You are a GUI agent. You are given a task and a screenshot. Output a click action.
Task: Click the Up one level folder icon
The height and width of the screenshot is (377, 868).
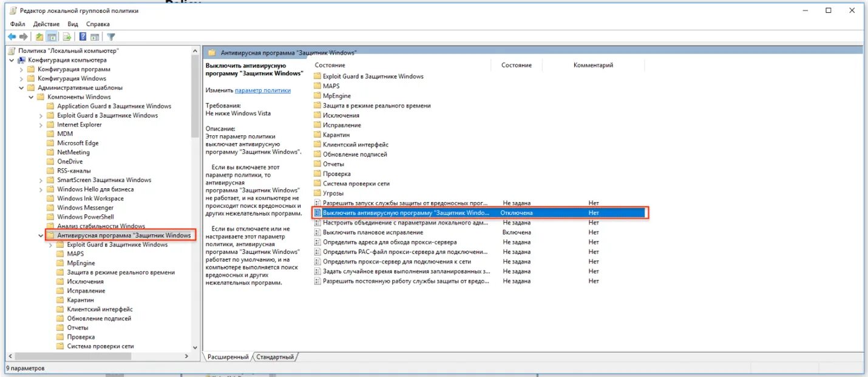click(x=39, y=37)
